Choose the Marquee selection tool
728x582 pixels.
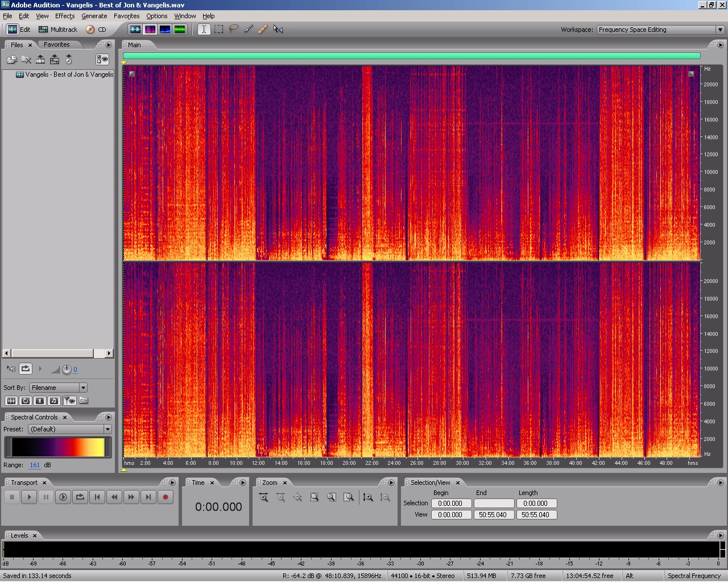point(218,29)
